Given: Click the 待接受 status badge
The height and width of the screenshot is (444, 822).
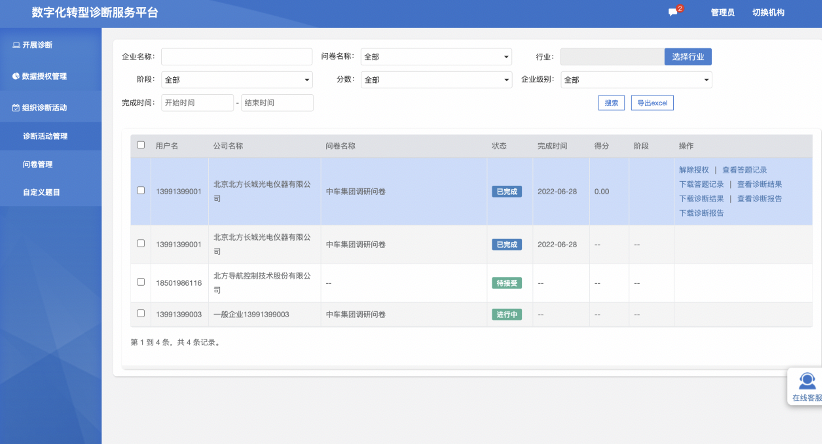Looking at the screenshot, I should tap(506, 283).
